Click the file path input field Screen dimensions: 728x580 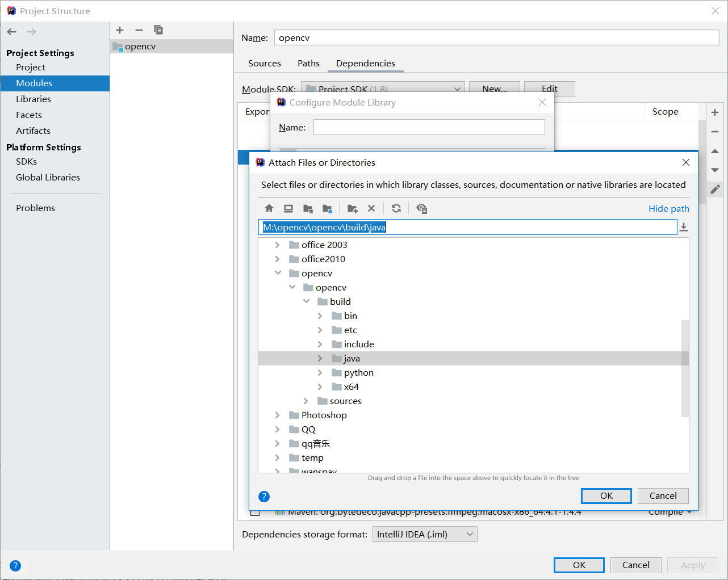tap(468, 227)
